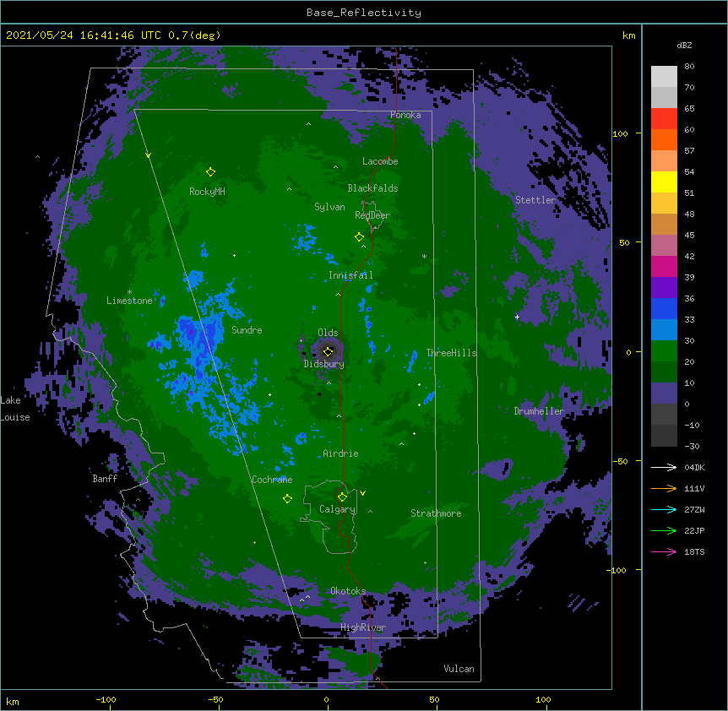Click the yellow V marker east of Calgary

(362, 493)
